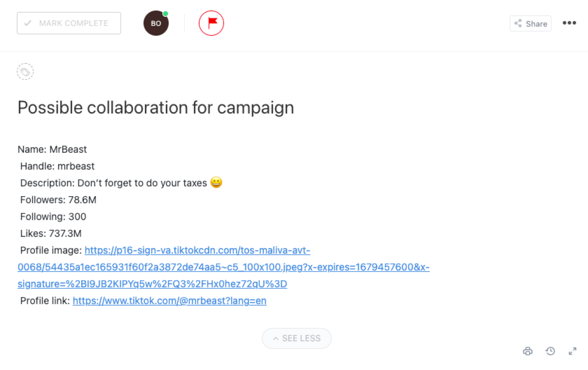
Task: Add tags using the tag icon
Action: point(25,72)
